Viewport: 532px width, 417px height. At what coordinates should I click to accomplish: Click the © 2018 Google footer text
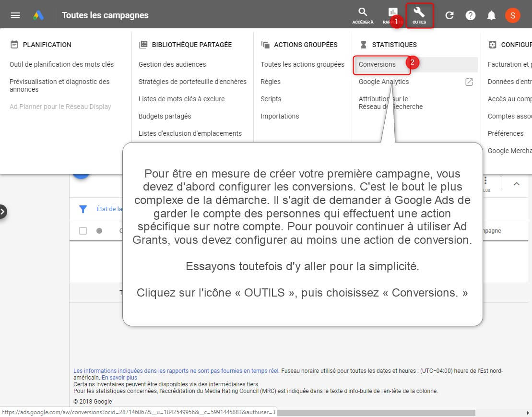click(x=93, y=402)
